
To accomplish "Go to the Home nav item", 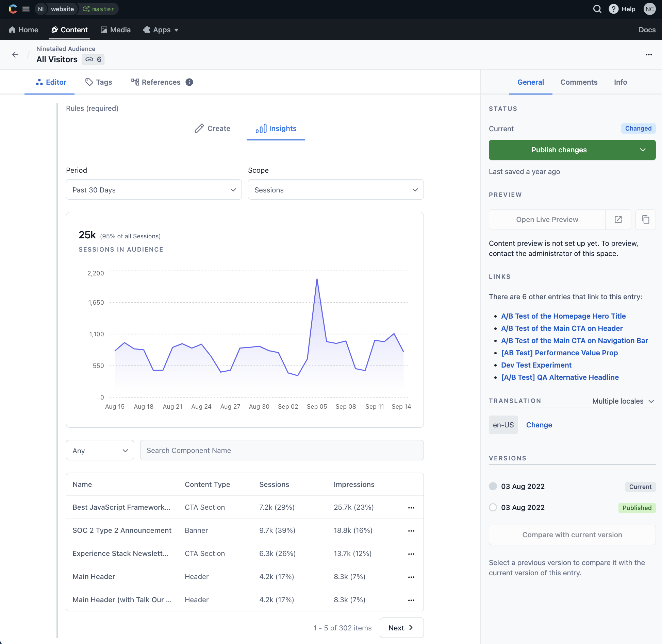I will [x=23, y=30].
